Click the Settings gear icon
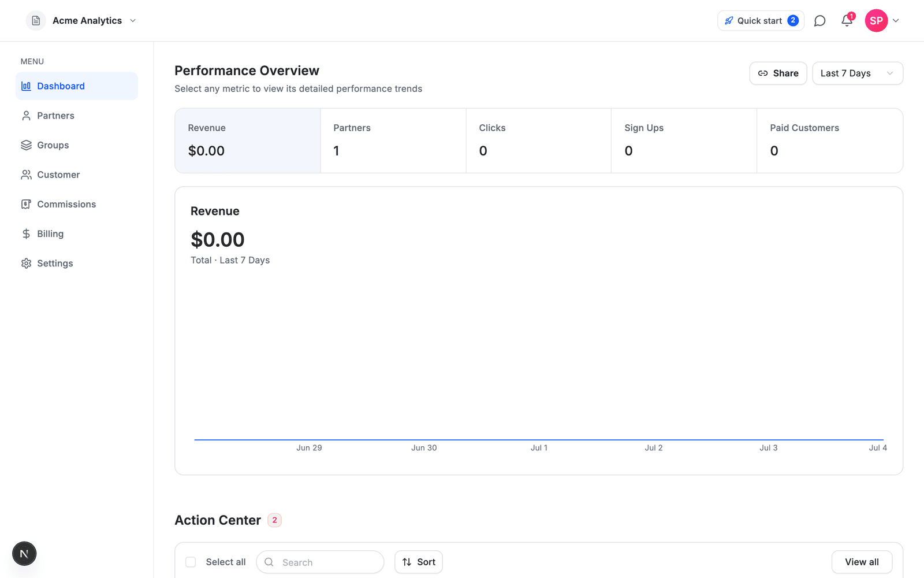Image resolution: width=924 pixels, height=578 pixels. click(26, 263)
